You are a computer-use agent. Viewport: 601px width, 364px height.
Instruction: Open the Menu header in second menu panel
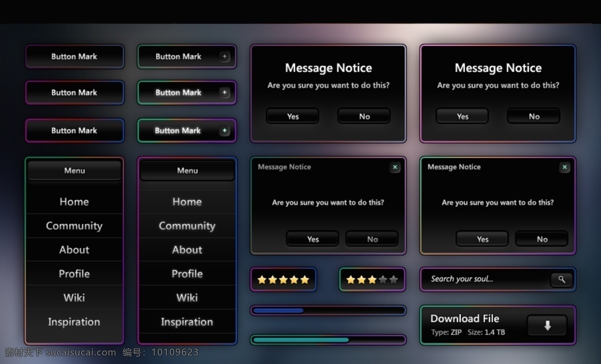[187, 171]
